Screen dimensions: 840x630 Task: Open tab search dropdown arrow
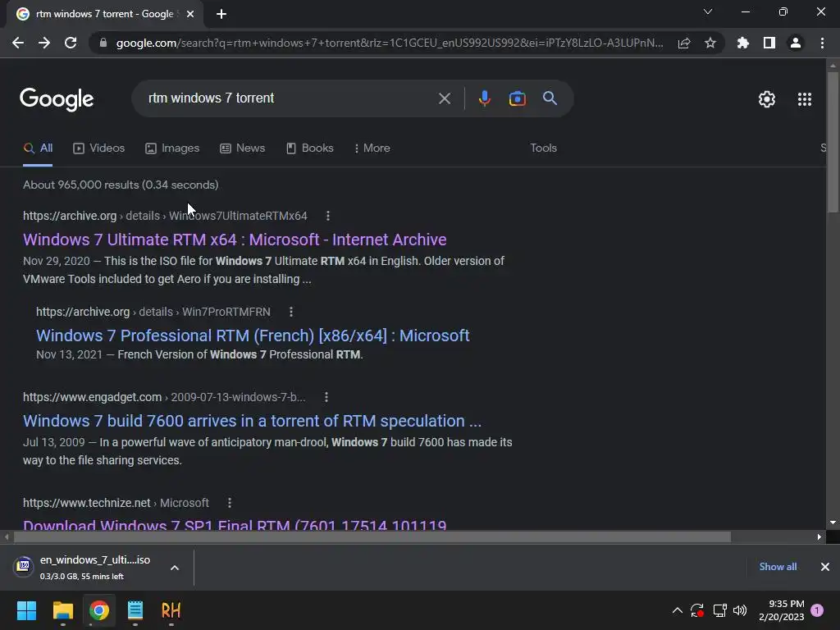(708, 11)
